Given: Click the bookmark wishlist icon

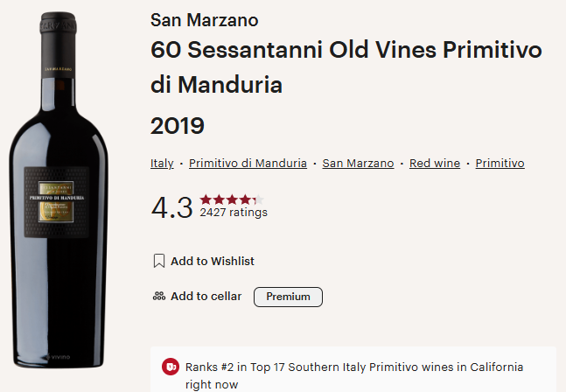Looking at the screenshot, I should point(159,261).
